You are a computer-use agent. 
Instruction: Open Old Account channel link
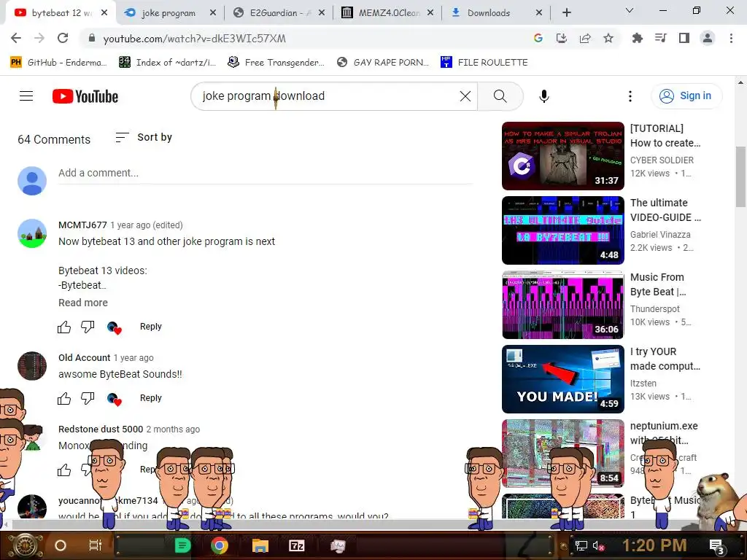coord(85,357)
